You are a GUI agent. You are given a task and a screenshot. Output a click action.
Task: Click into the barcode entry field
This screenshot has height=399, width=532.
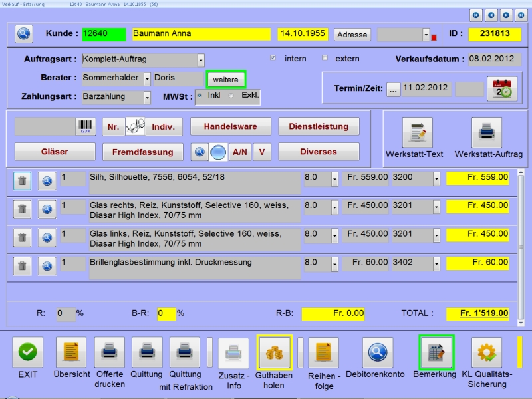(45, 126)
